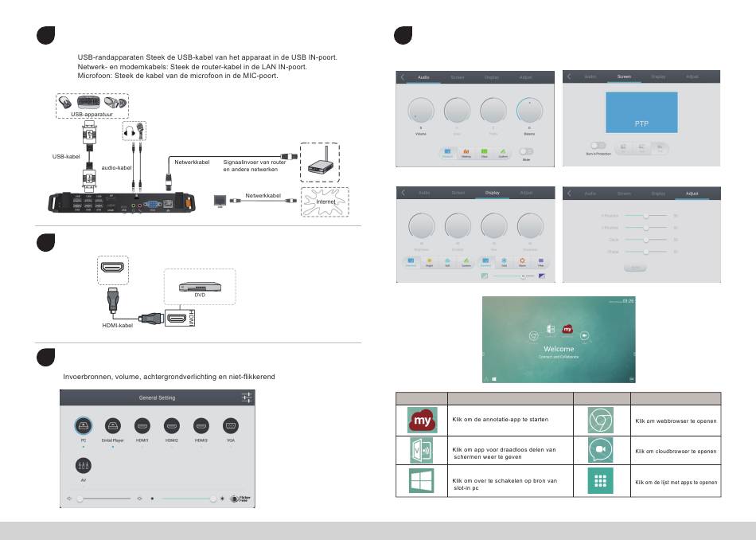Turn the Balance knob in Audio panel
Image resolution: width=756 pixels, height=540 pixels.
pos(529,110)
